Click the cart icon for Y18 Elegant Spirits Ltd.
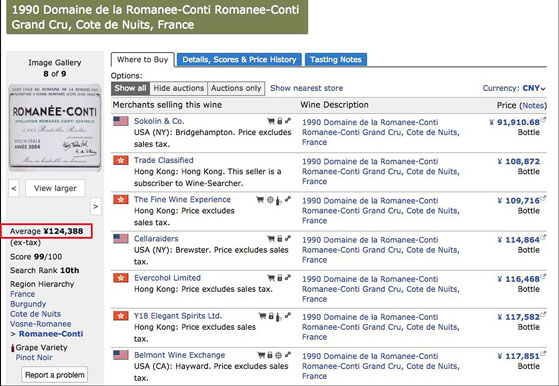Viewport: 559px width, 386px height. click(262, 316)
